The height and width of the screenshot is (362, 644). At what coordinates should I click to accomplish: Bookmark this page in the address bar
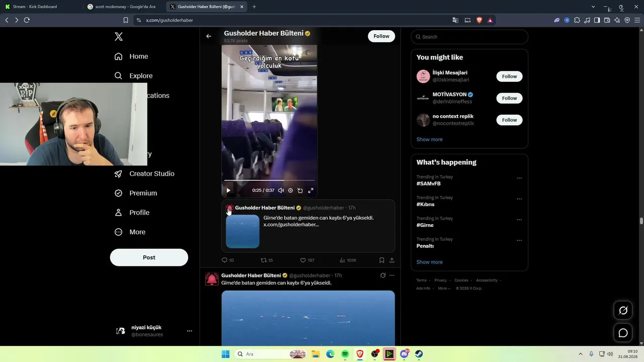[x=126, y=20]
